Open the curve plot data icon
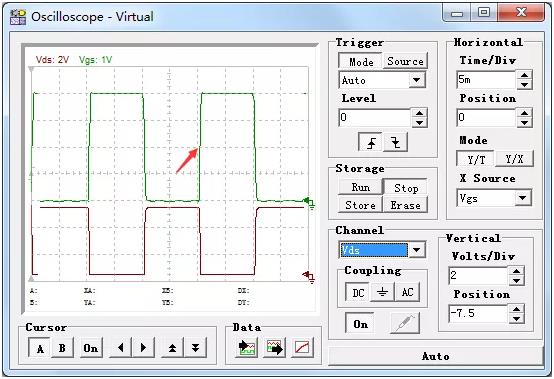The image size is (554, 379). click(x=302, y=348)
